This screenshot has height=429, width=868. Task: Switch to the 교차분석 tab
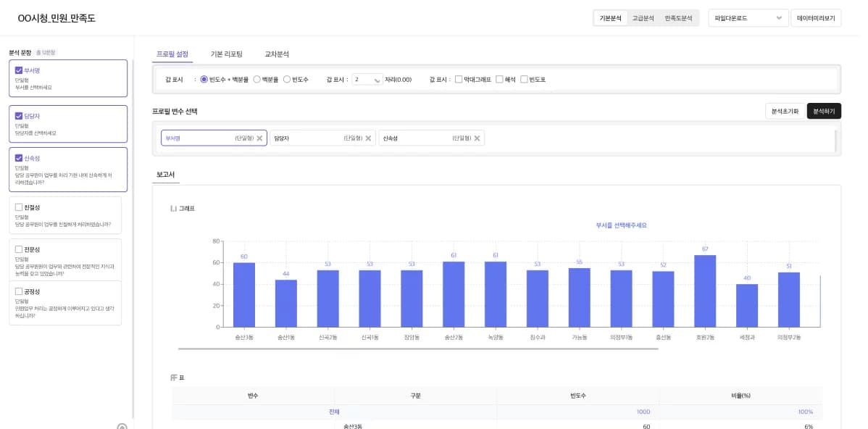[276, 54]
